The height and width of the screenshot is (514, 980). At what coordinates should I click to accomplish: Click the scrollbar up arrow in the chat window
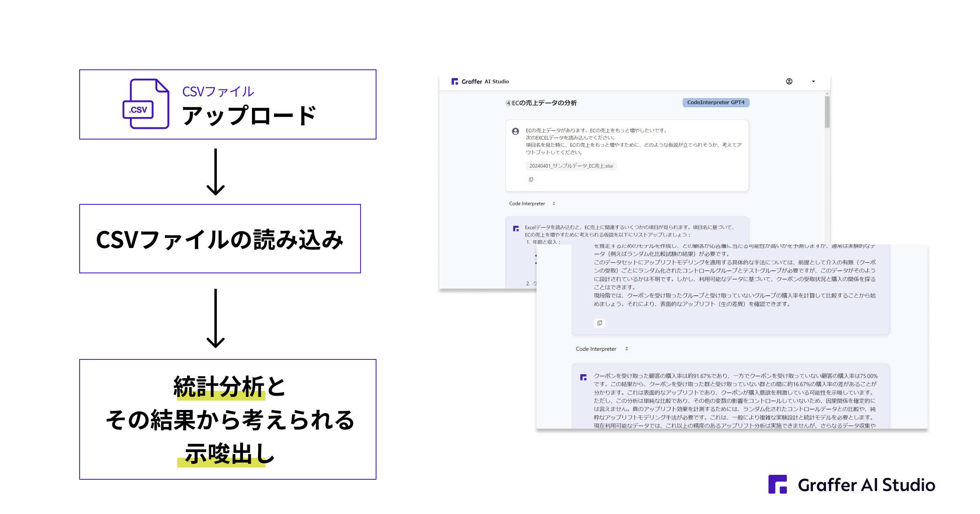(x=827, y=94)
